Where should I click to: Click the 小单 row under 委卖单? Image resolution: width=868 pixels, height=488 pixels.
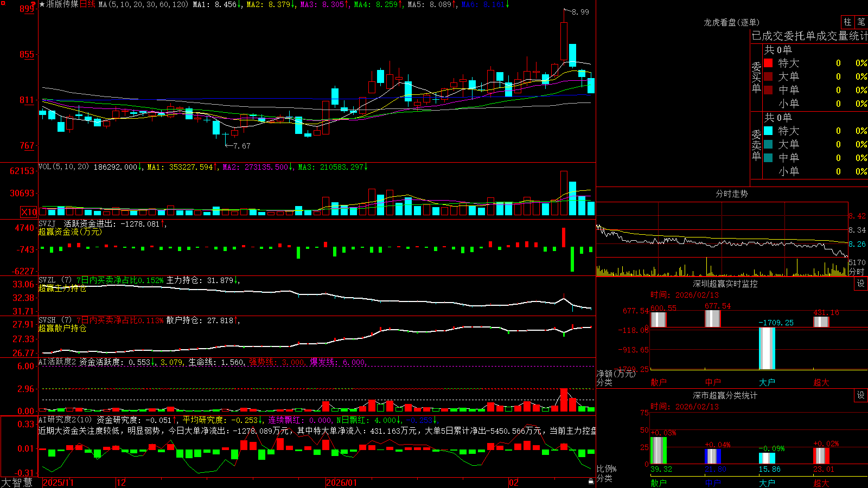[815, 171]
